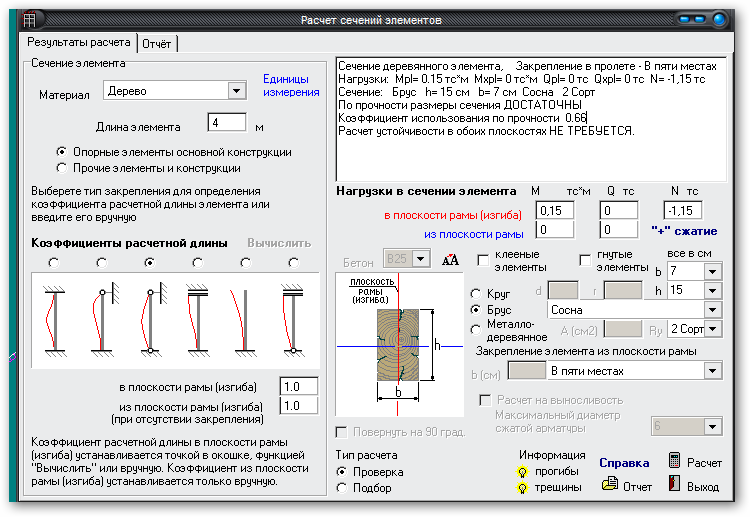This screenshot has height=517, width=750.
Task: Enable the гнутые элементы checkbox
Action: tap(585, 260)
